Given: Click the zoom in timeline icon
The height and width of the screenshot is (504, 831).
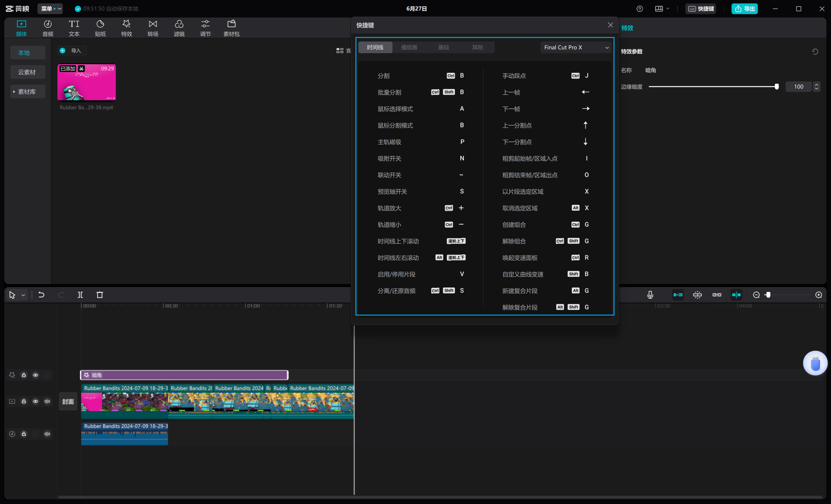Looking at the screenshot, I should coord(819,295).
